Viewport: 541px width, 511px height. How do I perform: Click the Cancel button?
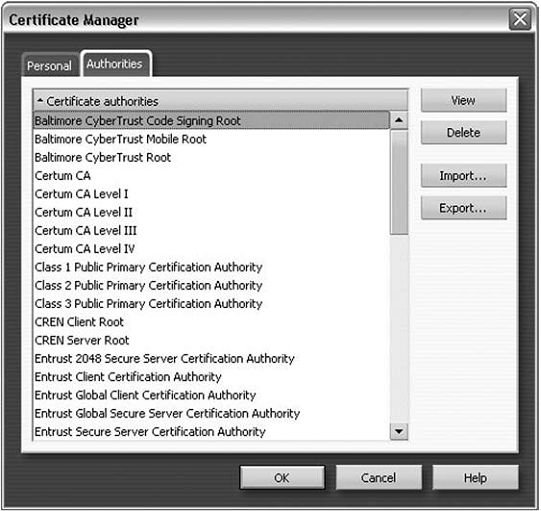(x=378, y=478)
